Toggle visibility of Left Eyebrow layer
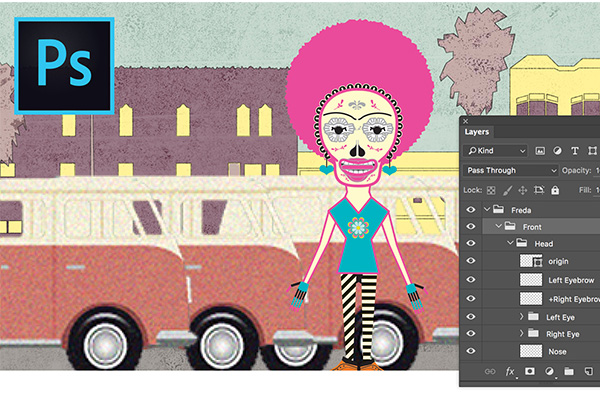Viewport: 600px width, 395px height. point(471,279)
